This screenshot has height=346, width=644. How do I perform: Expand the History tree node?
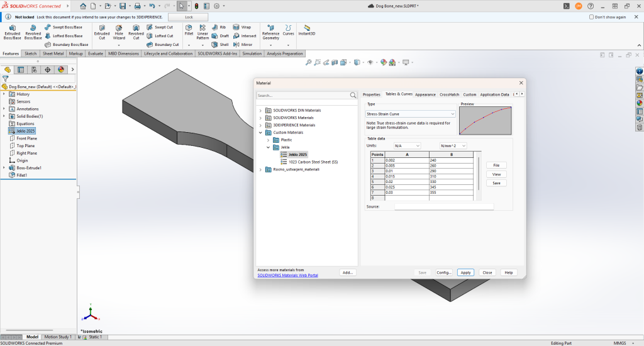click(4, 94)
